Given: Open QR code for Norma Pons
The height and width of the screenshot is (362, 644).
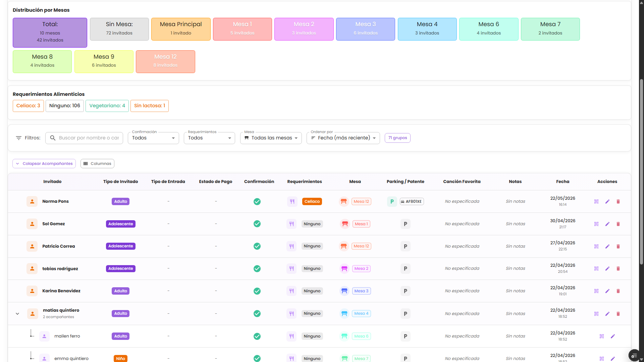Looking at the screenshot, I should tap(596, 201).
